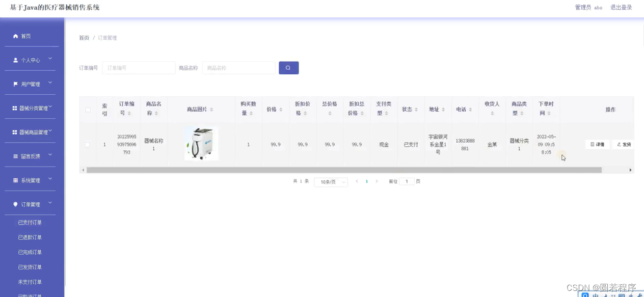
Task: Check the select-all checkbox in table header
Action: point(88,109)
